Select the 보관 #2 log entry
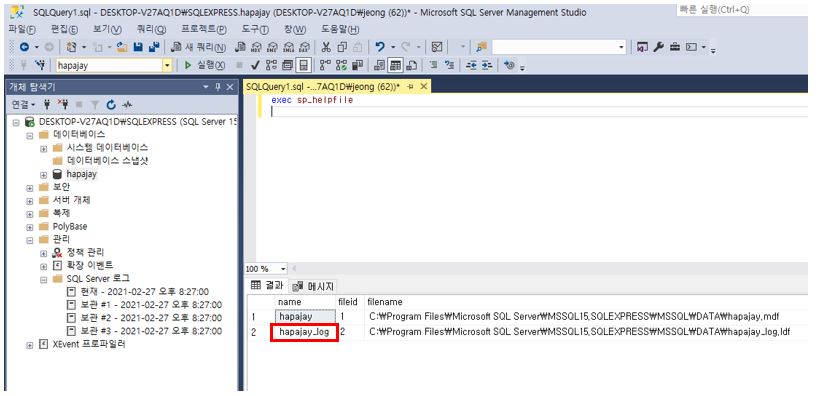Viewport: 818px width, 396px height. pyautogui.click(x=144, y=318)
